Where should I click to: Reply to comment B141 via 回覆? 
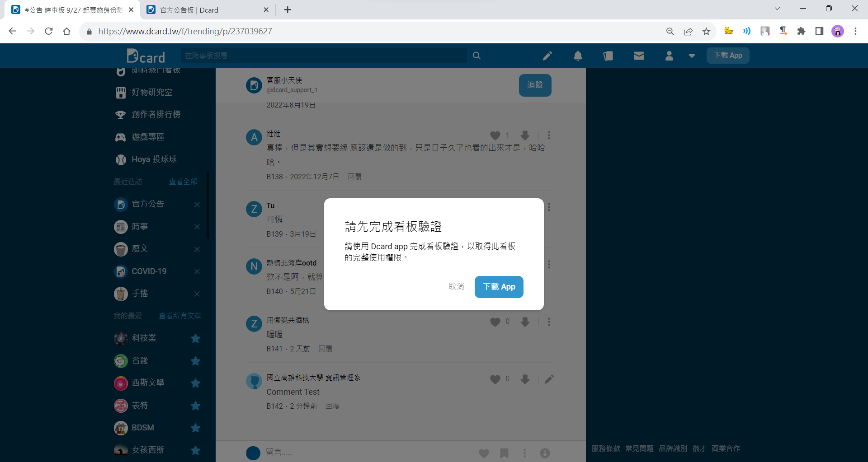tap(325, 349)
